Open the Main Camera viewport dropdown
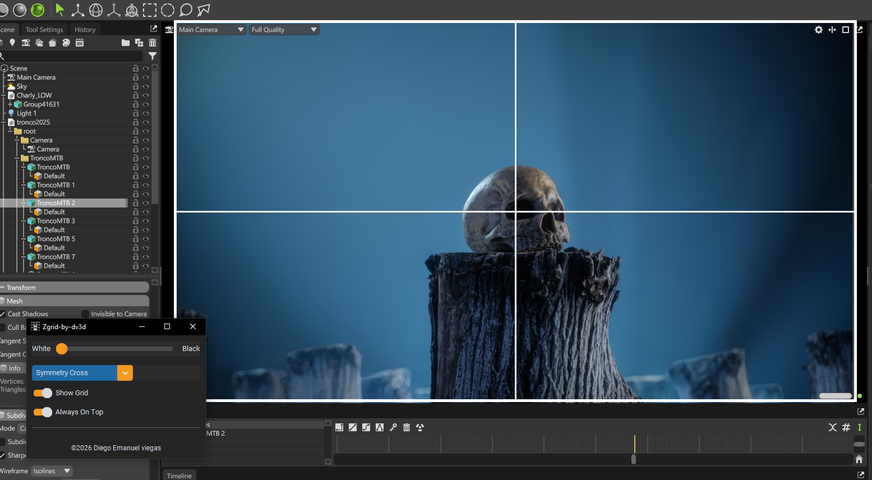Image resolution: width=872 pixels, height=480 pixels. (211, 30)
